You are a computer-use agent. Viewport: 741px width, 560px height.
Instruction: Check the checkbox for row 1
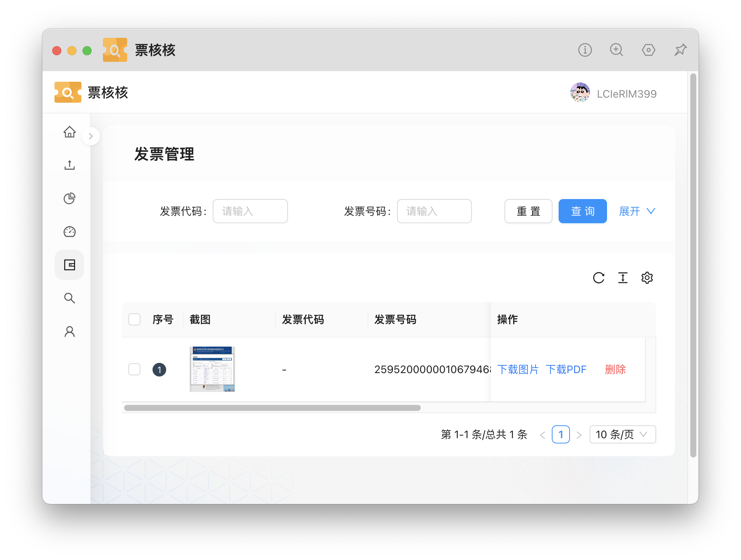(134, 369)
